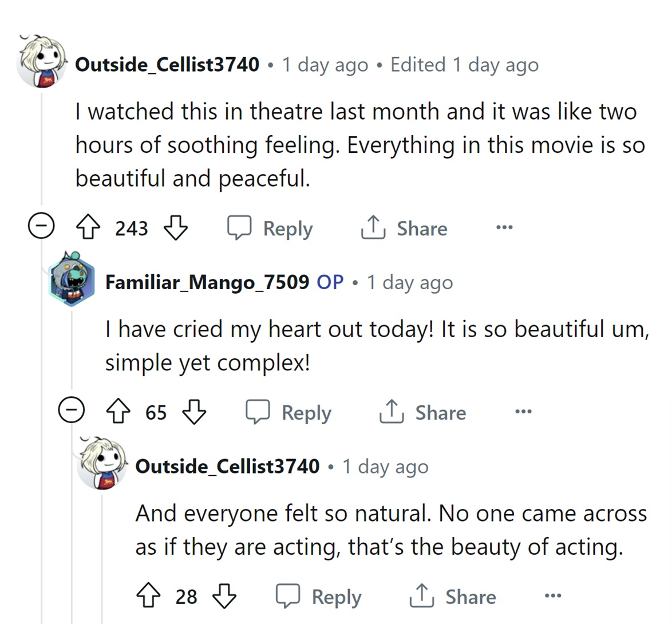The width and height of the screenshot is (672, 624).
Task: Share the 'felt so natural' comment
Action: pos(453,597)
